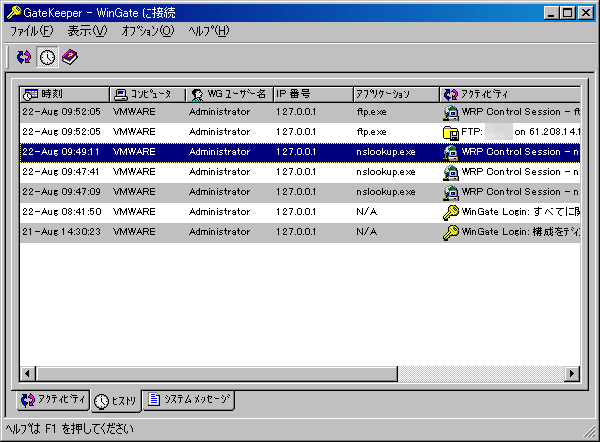Open the ファイル(F) menu

(31, 31)
